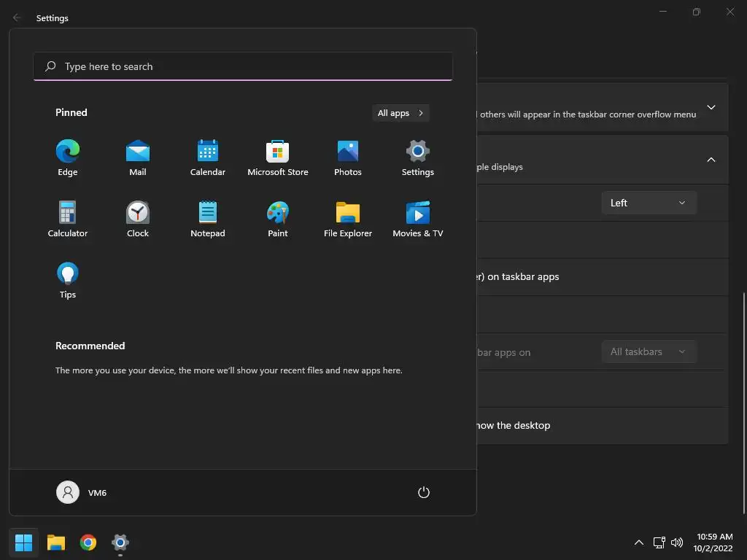747x560 pixels.
Task: Open Edge from pinned apps
Action: click(68, 158)
